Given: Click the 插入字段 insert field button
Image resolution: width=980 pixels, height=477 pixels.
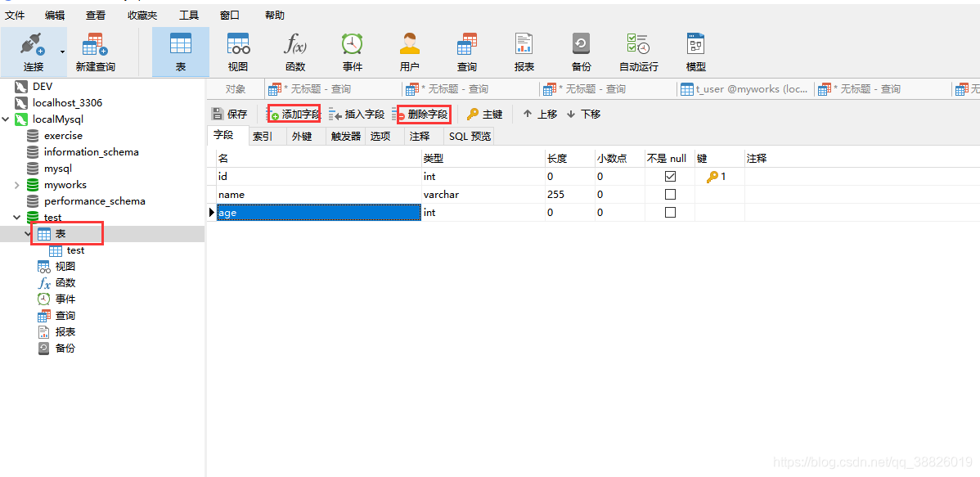Looking at the screenshot, I should 357,114.
